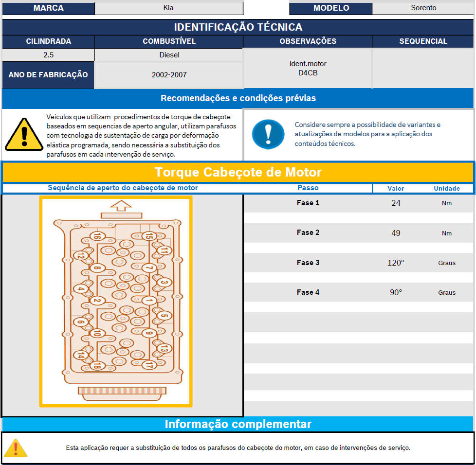The width and height of the screenshot is (476, 465).
Task: Click the Torque Cabeçote de Motor header
Action: [x=238, y=172]
